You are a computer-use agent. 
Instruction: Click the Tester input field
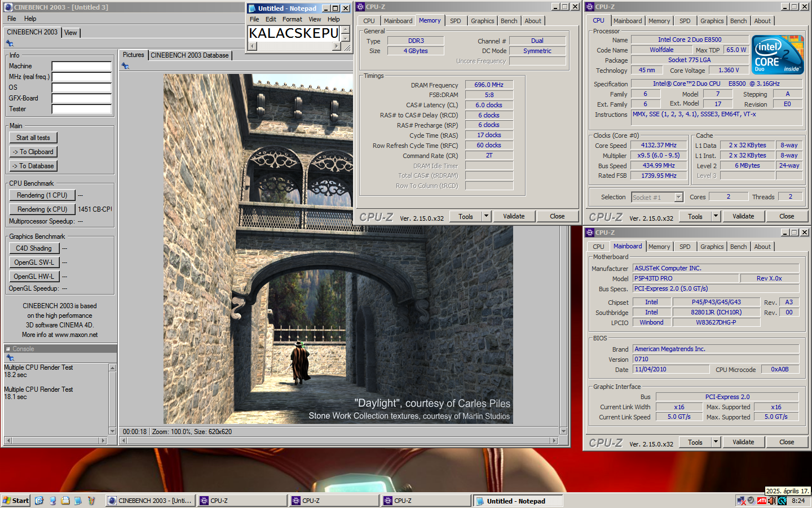[82, 109]
